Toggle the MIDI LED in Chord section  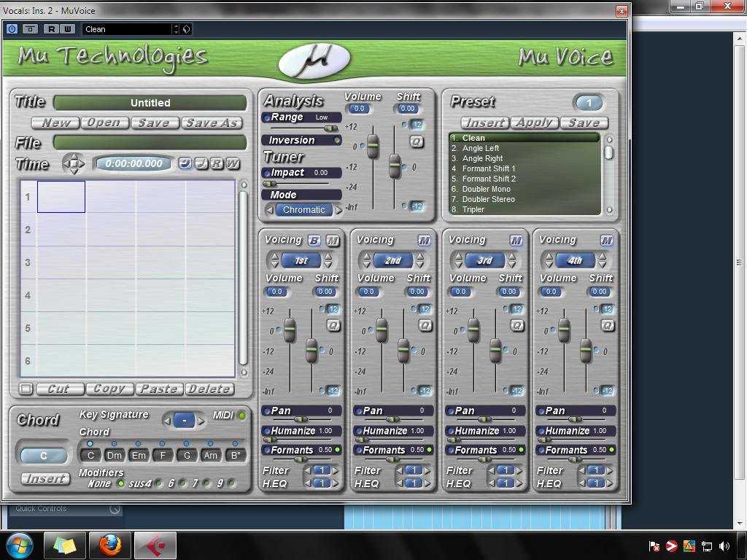coord(242,416)
